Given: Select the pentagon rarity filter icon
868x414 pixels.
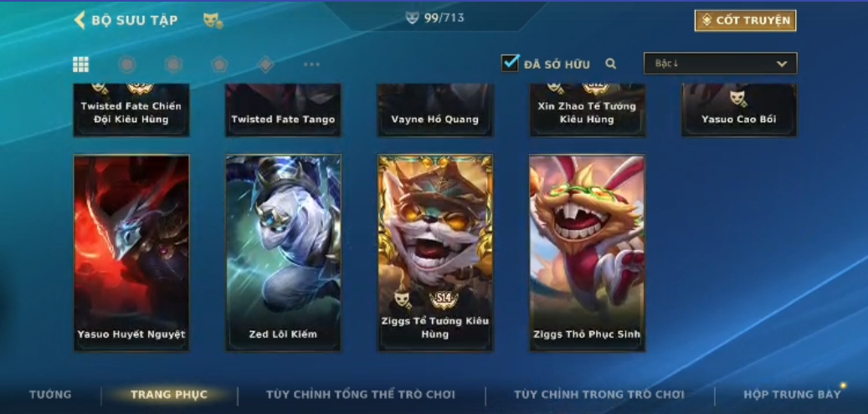Looking at the screenshot, I should coord(220,64).
